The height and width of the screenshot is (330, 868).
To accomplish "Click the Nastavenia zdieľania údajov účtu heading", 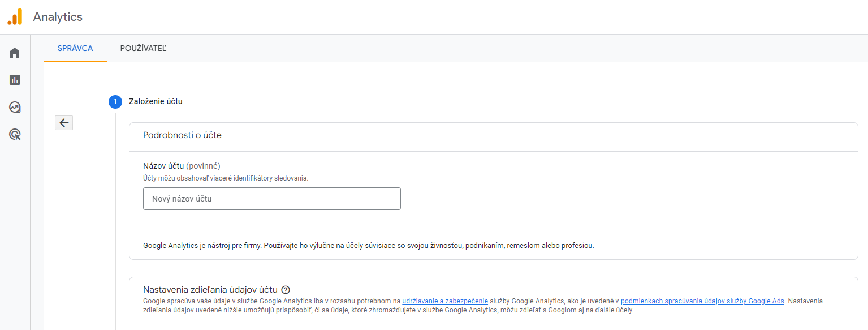I will click(210, 290).
